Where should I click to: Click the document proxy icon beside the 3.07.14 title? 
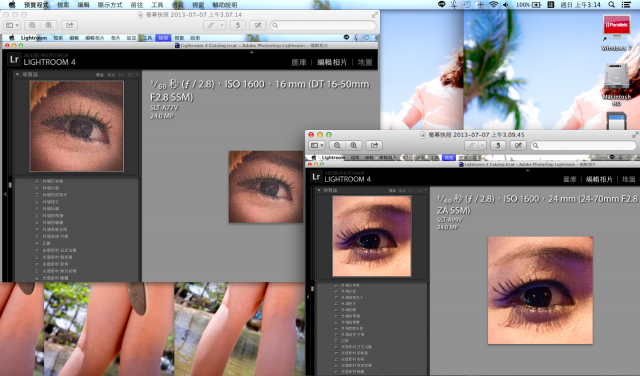tap(140, 15)
